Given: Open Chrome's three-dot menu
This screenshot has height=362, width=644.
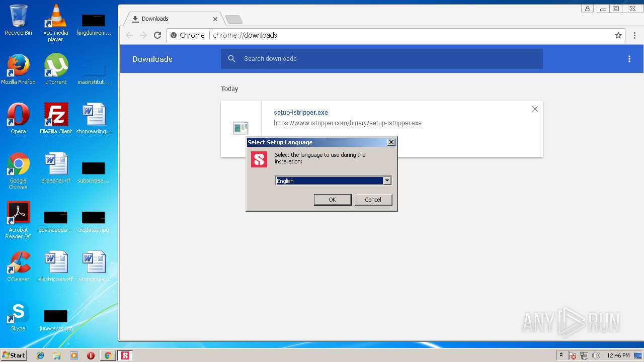Looking at the screenshot, I should (x=635, y=35).
